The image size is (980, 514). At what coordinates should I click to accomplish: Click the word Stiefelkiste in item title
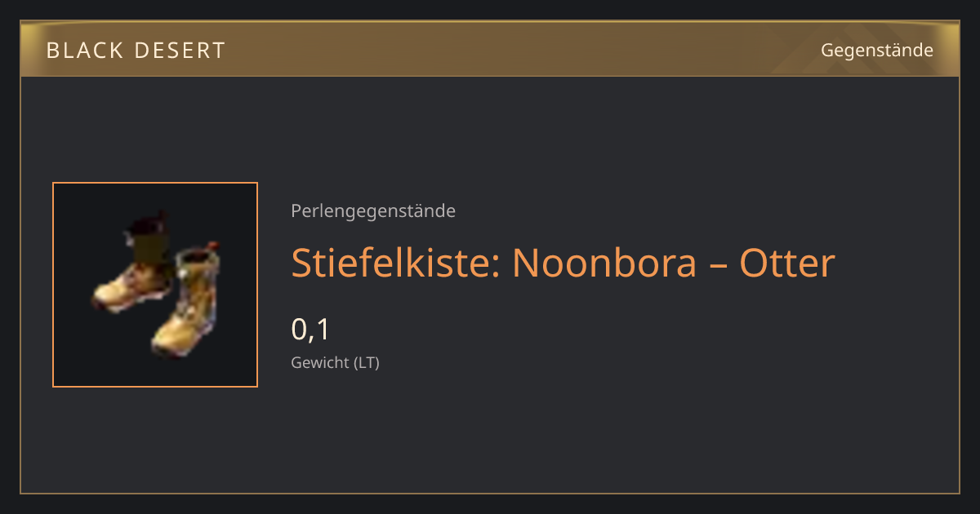coord(396,263)
